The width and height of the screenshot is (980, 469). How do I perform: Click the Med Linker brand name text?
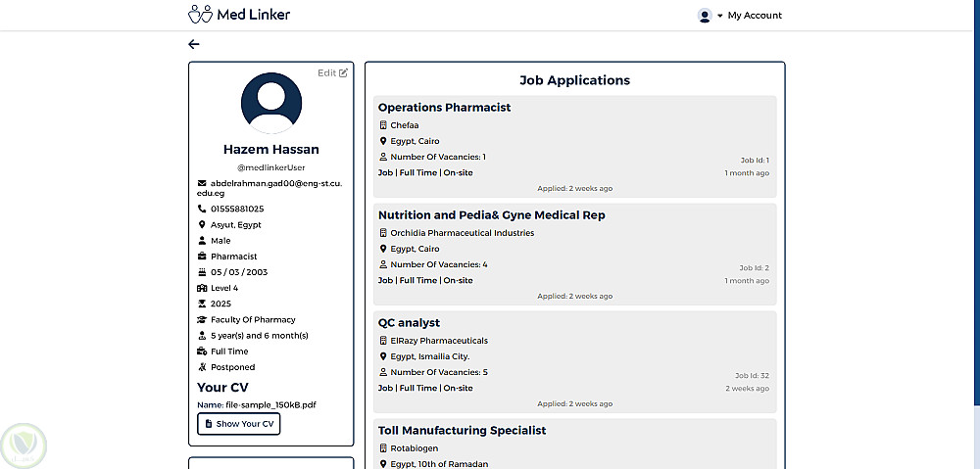tap(253, 15)
